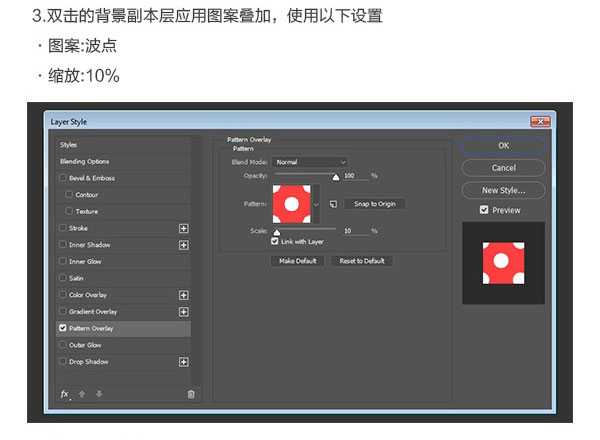Image resolution: width=600 pixels, height=440 pixels.
Task: Disable the Pattern Overlay checkbox
Action: pyautogui.click(x=63, y=328)
